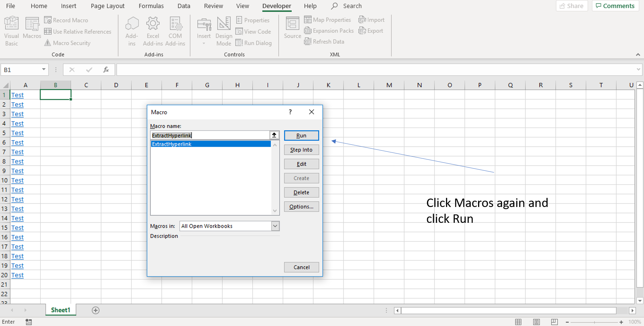Expand the formula bar
Viewport: 644px width, 326px height.
[x=639, y=69]
